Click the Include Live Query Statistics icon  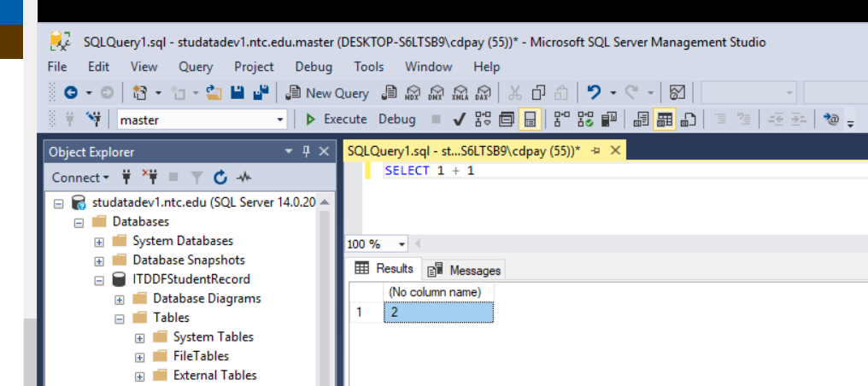(x=585, y=119)
